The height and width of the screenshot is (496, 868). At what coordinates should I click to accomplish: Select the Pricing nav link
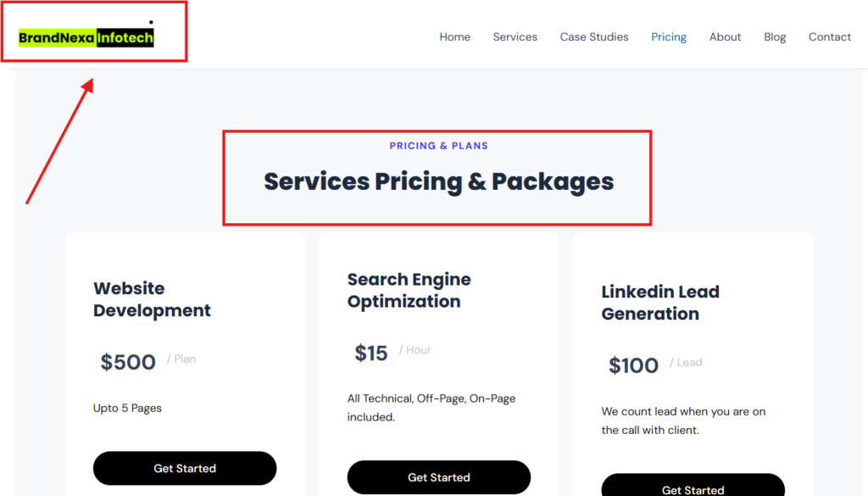669,36
